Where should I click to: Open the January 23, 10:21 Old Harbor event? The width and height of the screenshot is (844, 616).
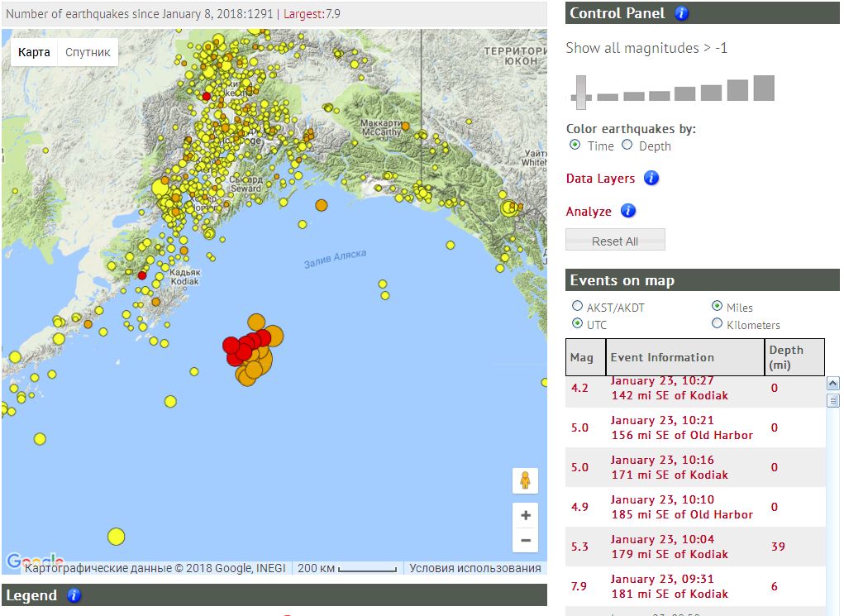coord(695,427)
